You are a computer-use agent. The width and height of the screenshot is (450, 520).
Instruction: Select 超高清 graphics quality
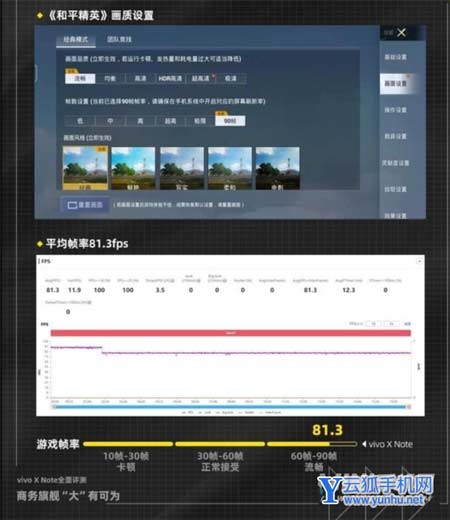click(x=200, y=78)
